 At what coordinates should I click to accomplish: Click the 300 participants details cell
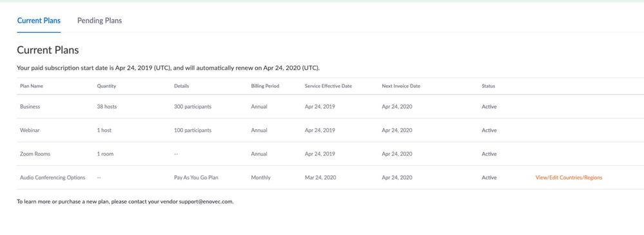[x=193, y=107]
